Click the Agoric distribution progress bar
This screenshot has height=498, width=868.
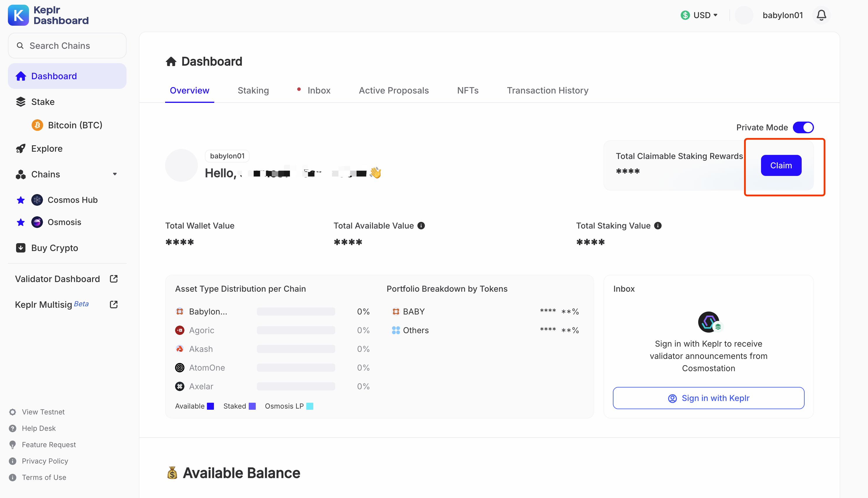[x=295, y=330]
